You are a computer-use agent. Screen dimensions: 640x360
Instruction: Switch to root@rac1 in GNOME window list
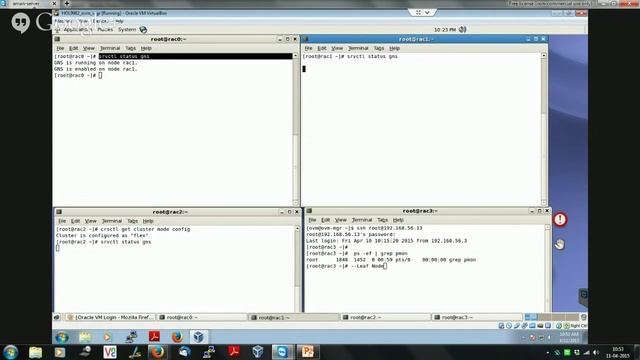click(294, 317)
